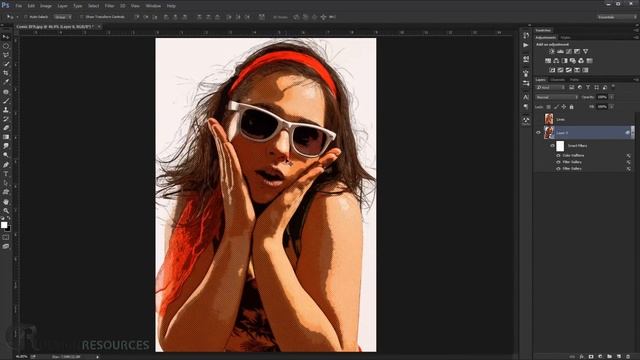This screenshot has width=640, height=360.
Task: Open the Tool Preset picker arrow
Action: [17, 17]
